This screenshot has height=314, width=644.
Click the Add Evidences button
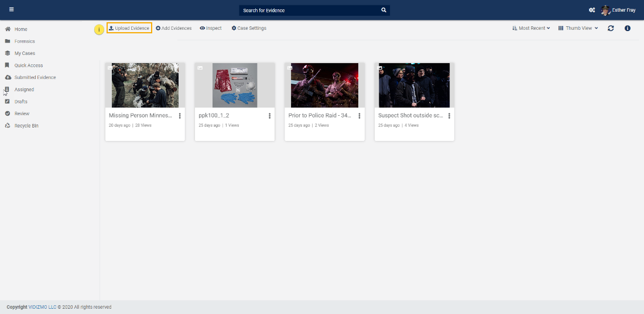coord(174,28)
